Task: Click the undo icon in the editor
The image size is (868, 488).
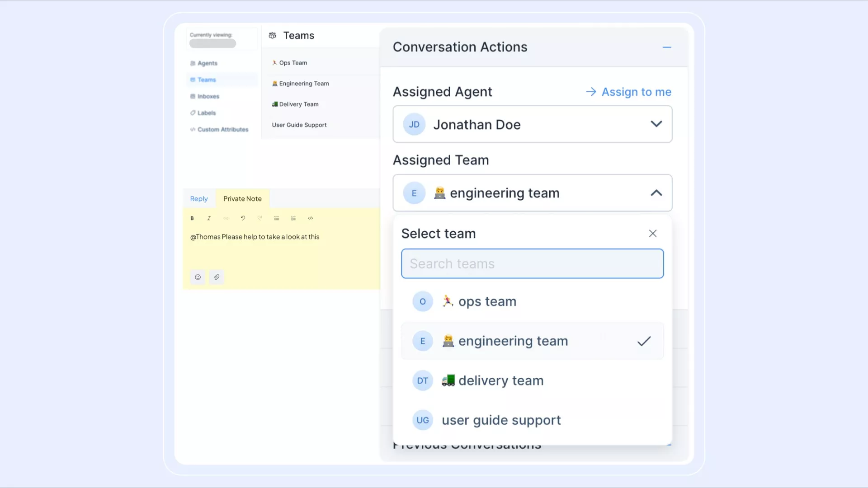Action: tap(243, 218)
